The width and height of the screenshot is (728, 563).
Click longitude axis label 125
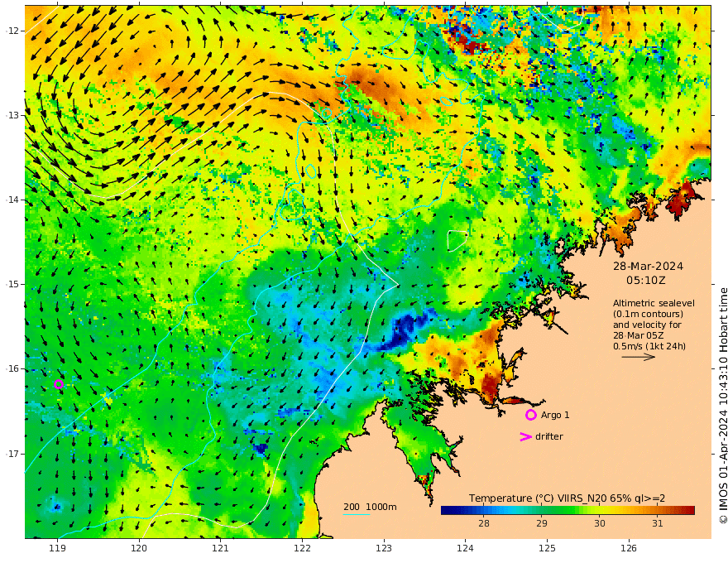[x=547, y=549]
